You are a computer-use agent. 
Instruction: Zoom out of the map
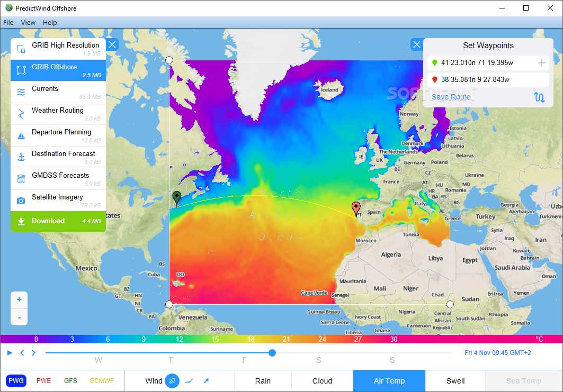[19, 317]
